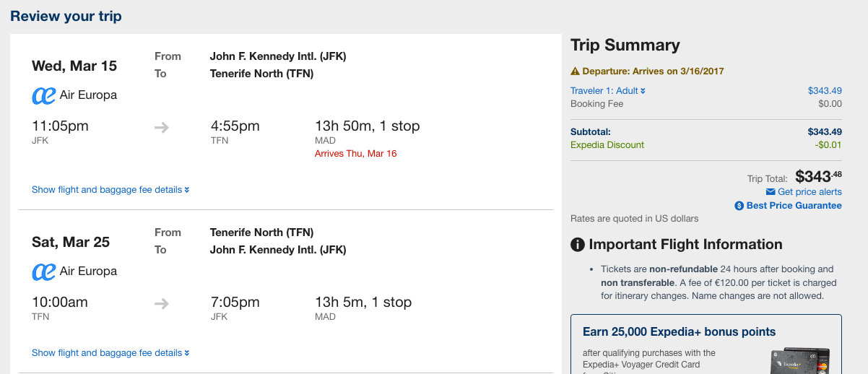Click the Air Europa logo for Mar 25 flight

point(44,271)
